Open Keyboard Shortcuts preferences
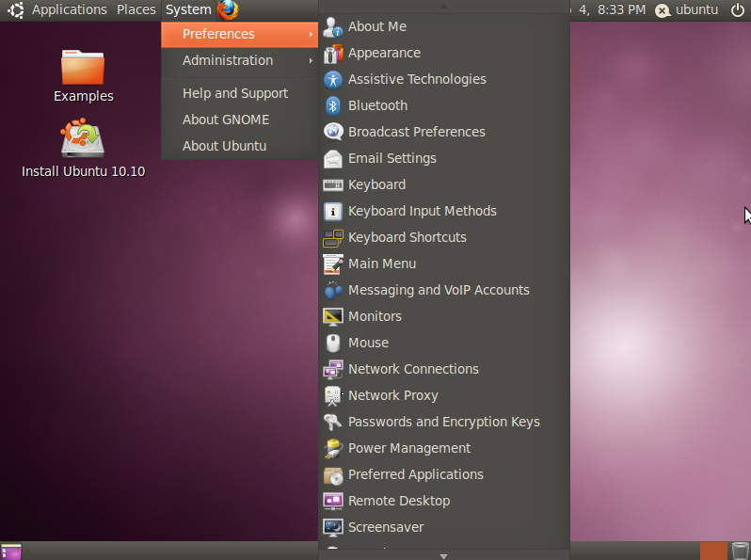The height and width of the screenshot is (560, 751). (407, 237)
